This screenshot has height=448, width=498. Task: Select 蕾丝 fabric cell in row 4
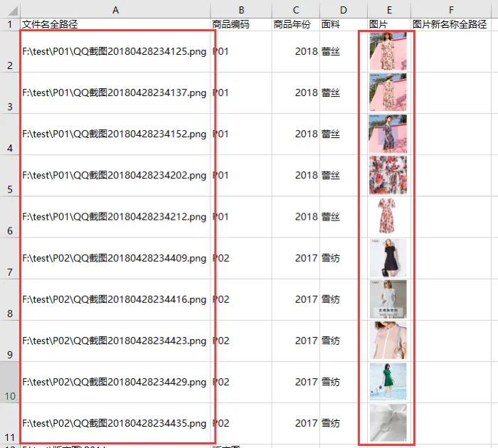[344, 134]
